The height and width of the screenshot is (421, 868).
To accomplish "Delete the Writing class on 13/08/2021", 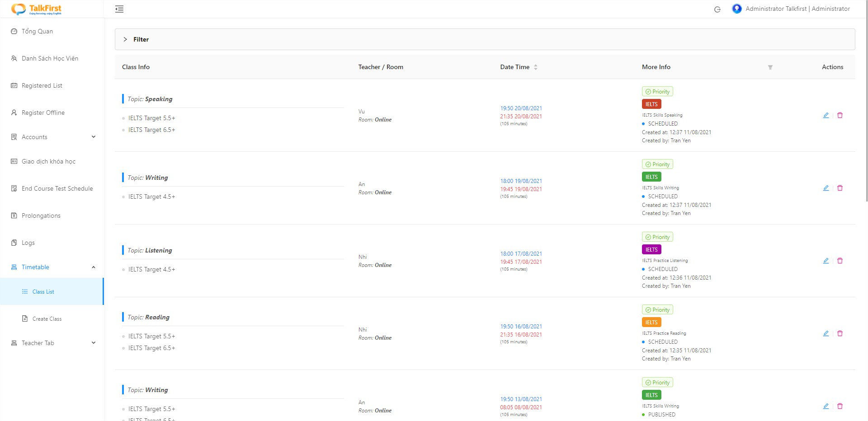I will point(840,406).
